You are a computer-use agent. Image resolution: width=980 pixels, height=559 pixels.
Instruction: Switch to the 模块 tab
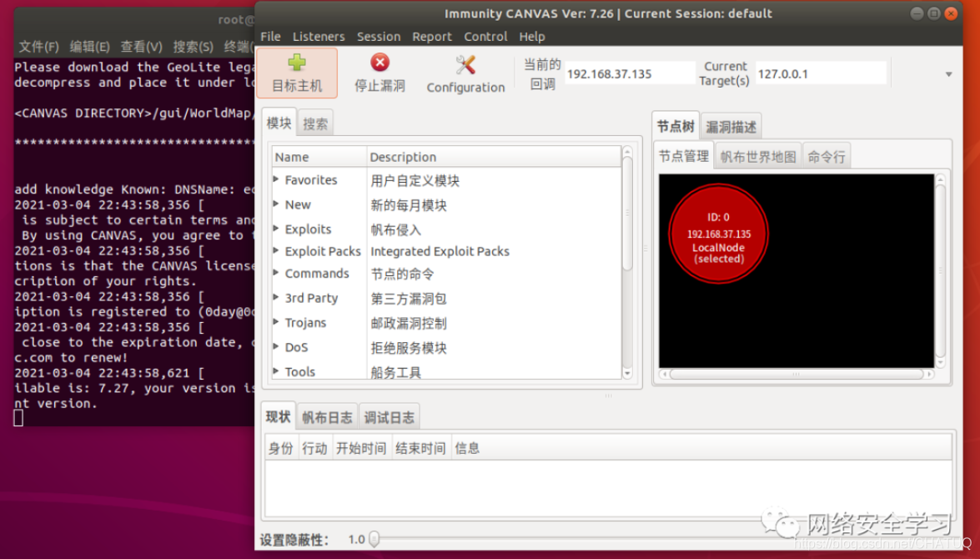pos(279,123)
